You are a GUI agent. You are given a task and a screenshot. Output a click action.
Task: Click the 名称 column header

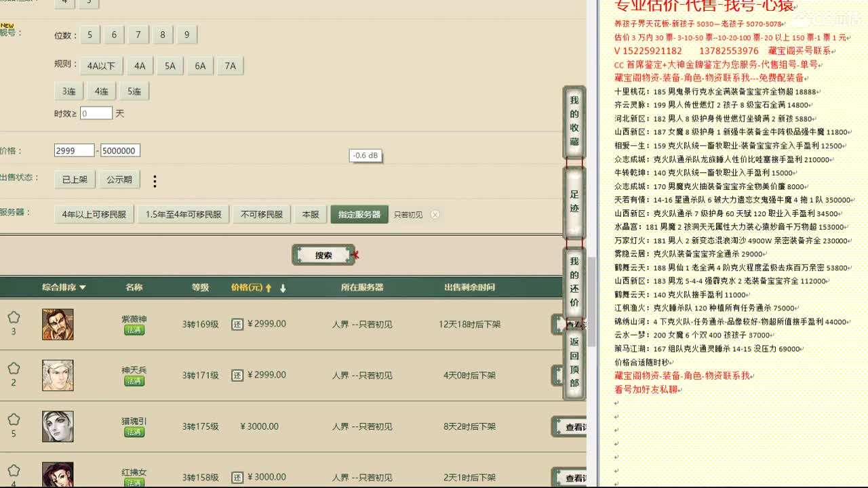click(x=134, y=287)
